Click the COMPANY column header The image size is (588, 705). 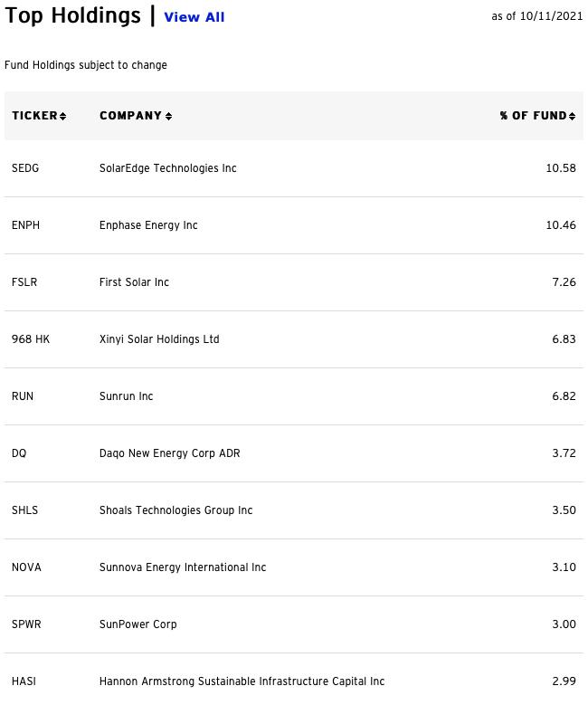click(130, 116)
